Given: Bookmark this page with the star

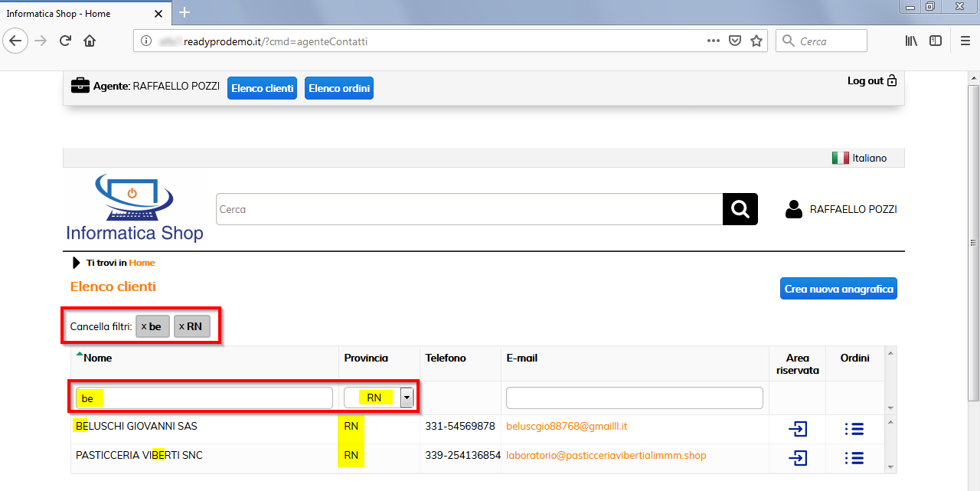Looking at the screenshot, I should pyautogui.click(x=756, y=41).
